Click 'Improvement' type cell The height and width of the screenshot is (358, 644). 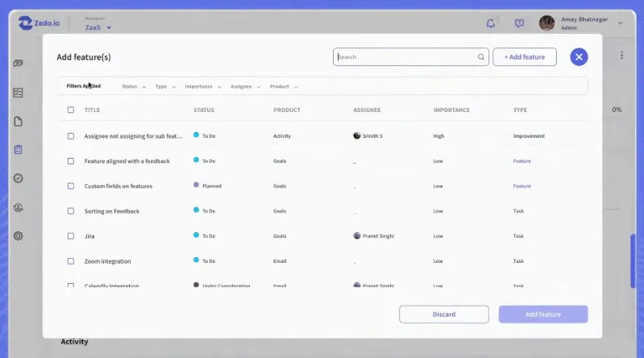(529, 136)
